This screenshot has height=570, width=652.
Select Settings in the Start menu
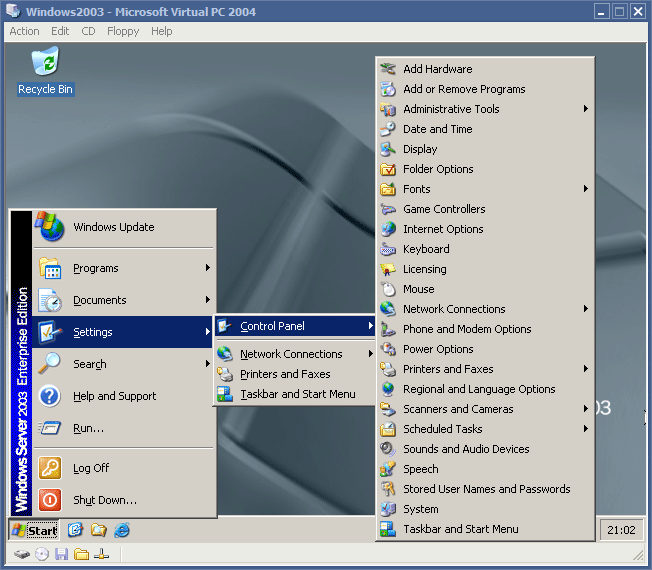coord(123,332)
